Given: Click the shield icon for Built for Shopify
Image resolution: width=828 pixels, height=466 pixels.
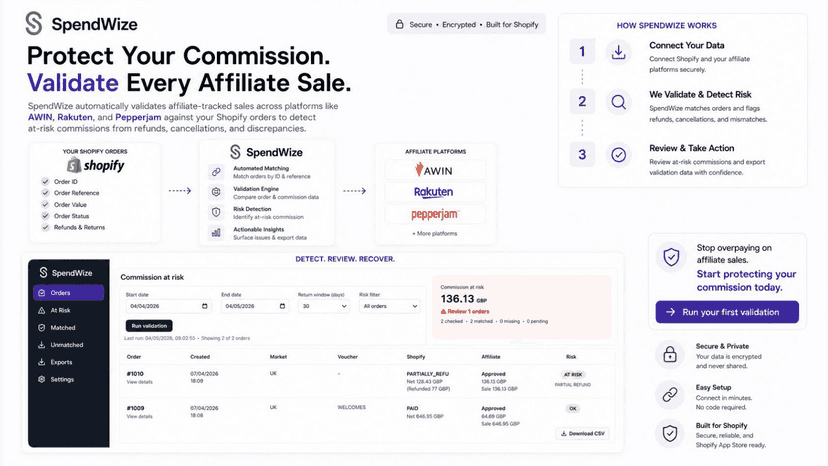Looking at the screenshot, I should [x=670, y=433].
